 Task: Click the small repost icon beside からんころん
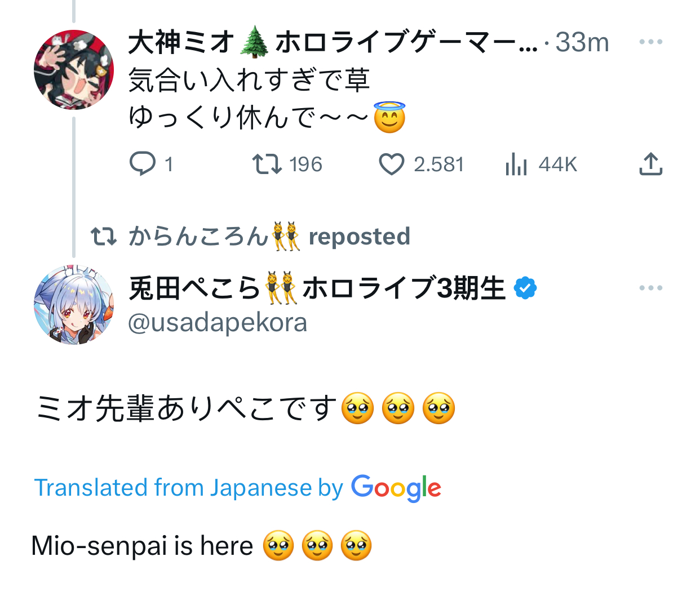(104, 237)
